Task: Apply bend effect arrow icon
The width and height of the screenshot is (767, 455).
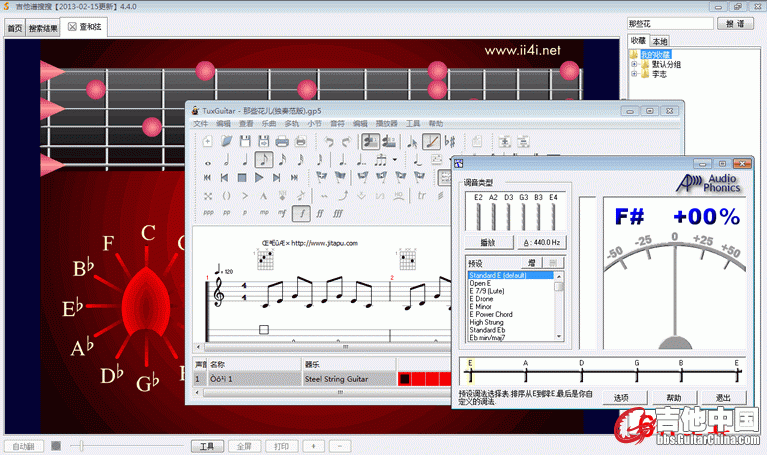Action: pyautogui.click(x=343, y=196)
